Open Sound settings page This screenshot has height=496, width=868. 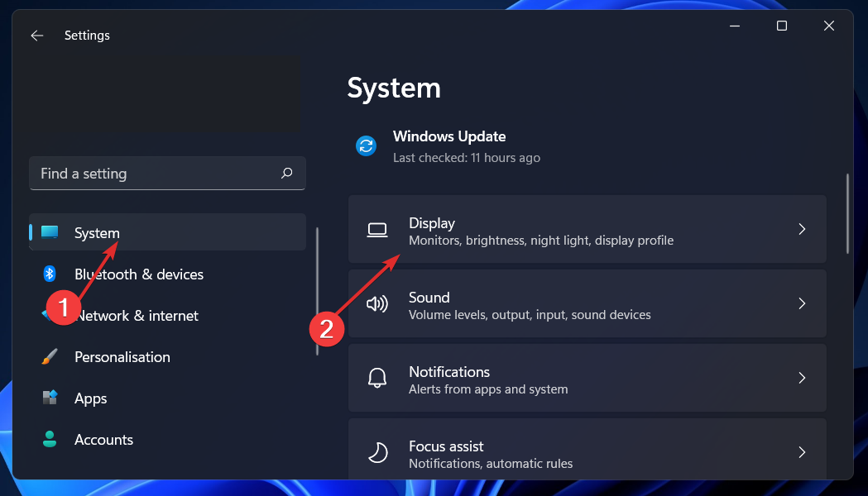(587, 303)
